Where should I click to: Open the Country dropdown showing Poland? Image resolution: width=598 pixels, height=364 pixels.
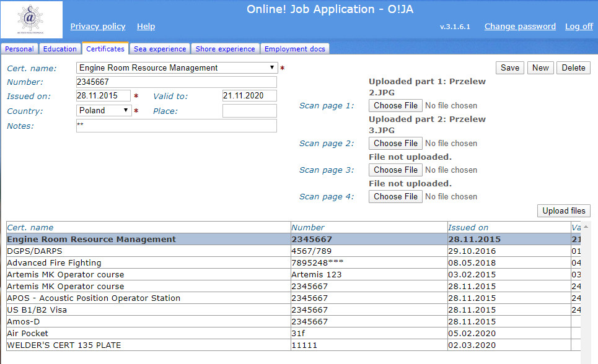[103, 111]
